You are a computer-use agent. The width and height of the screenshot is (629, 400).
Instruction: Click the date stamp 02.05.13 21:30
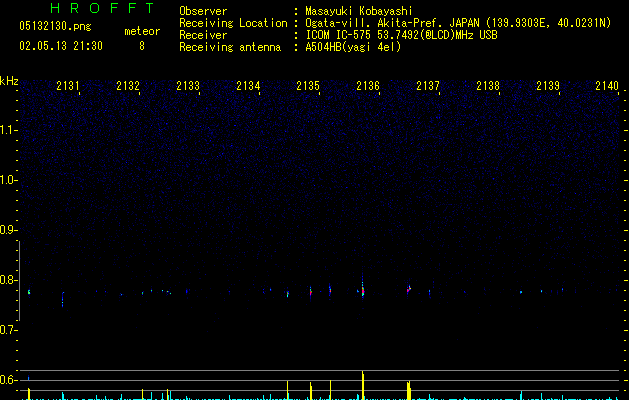(61, 46)
